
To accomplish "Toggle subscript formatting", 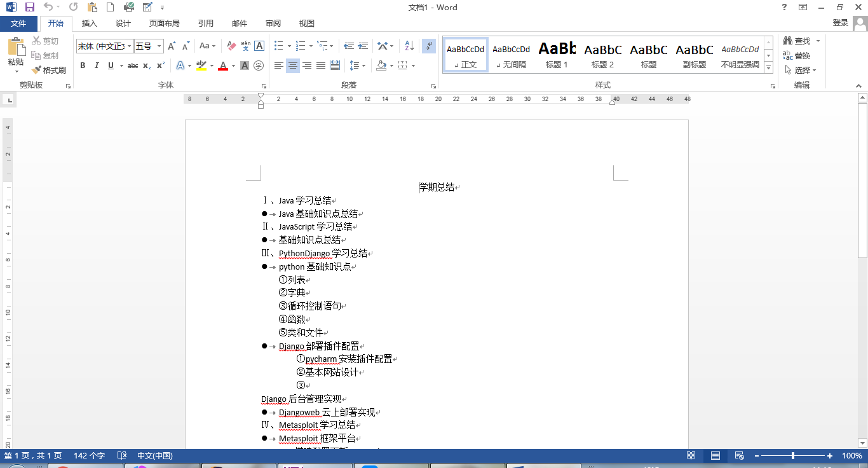I will tap(147, 65).
